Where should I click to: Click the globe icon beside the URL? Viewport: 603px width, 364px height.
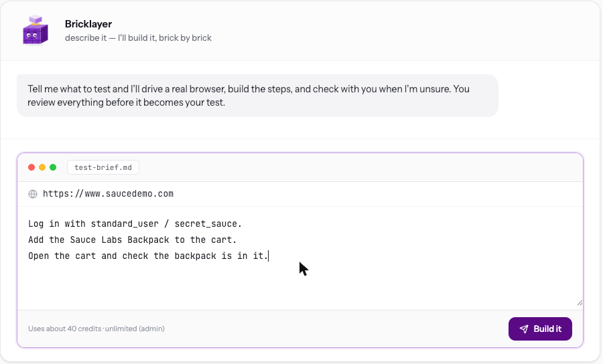coord(33,194)
